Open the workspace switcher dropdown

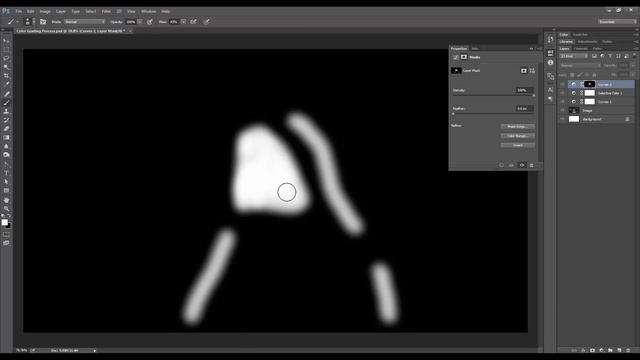(x=617, y=22)
